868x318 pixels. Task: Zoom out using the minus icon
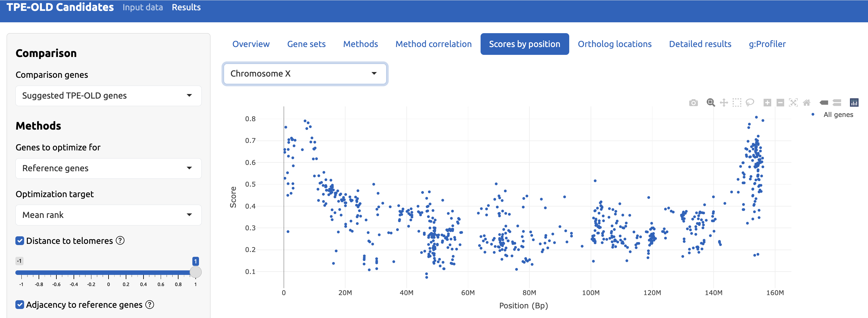pos(780,103)
